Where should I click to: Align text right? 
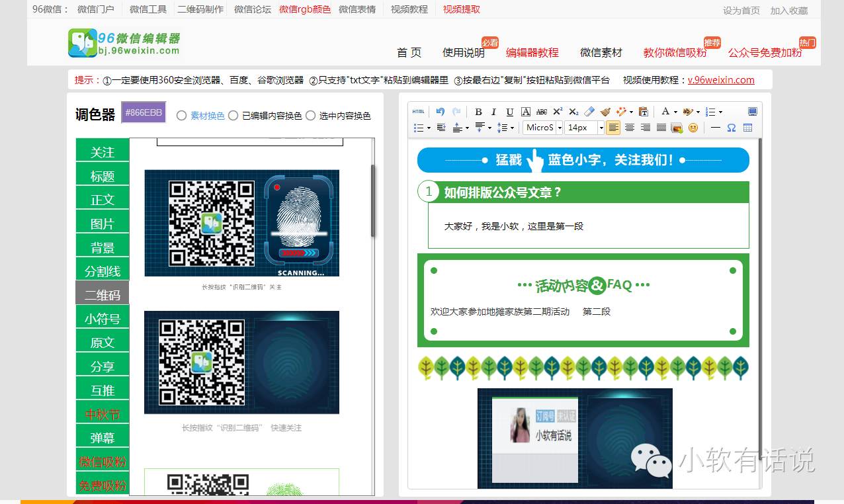tap(646, 128)
